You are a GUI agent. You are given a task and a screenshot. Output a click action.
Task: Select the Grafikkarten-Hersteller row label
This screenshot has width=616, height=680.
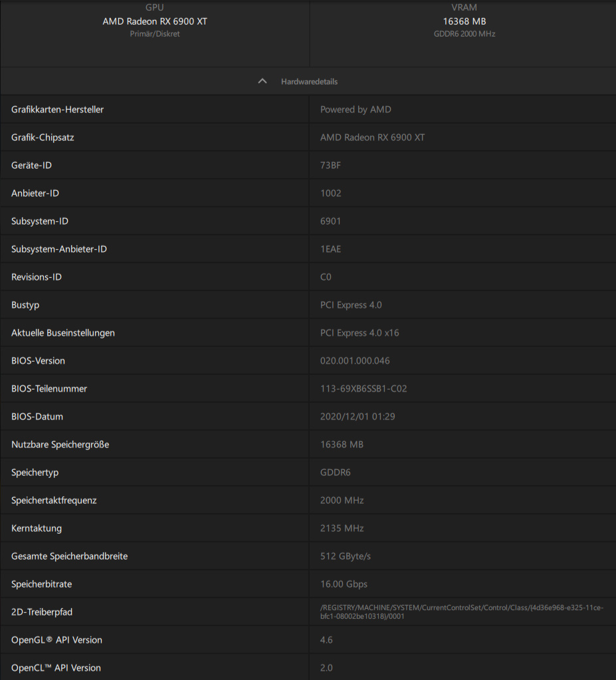[x=57, y=109]
